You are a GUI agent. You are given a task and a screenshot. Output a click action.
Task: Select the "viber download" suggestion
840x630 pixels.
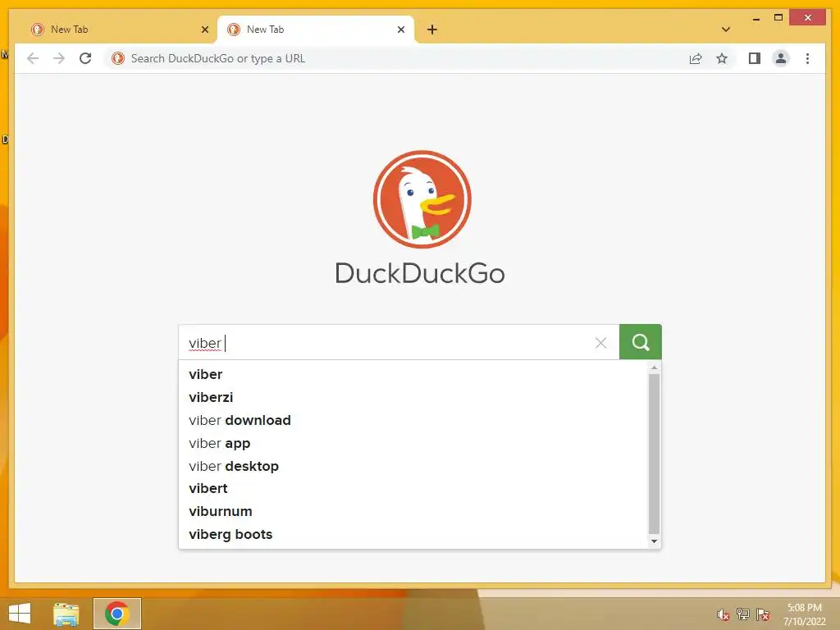click(x=413, y=420)
